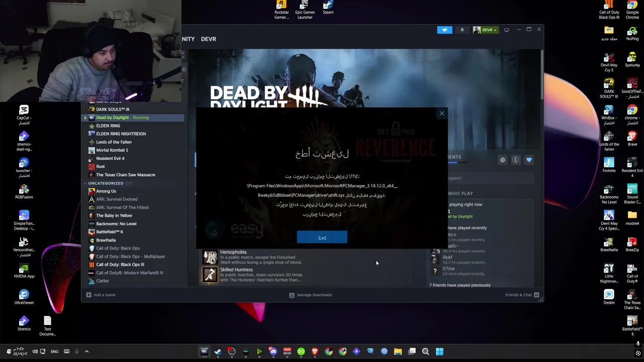Open Text Document on desktop
The height and width of the screenshot is (362, 644).
47,326
